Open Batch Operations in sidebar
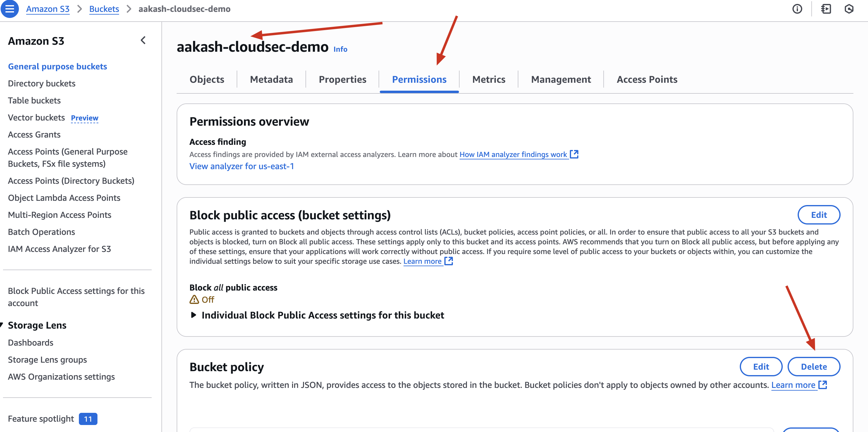This screenshot has height=432, width=868. pyautogui.click(x=41, y=232)
